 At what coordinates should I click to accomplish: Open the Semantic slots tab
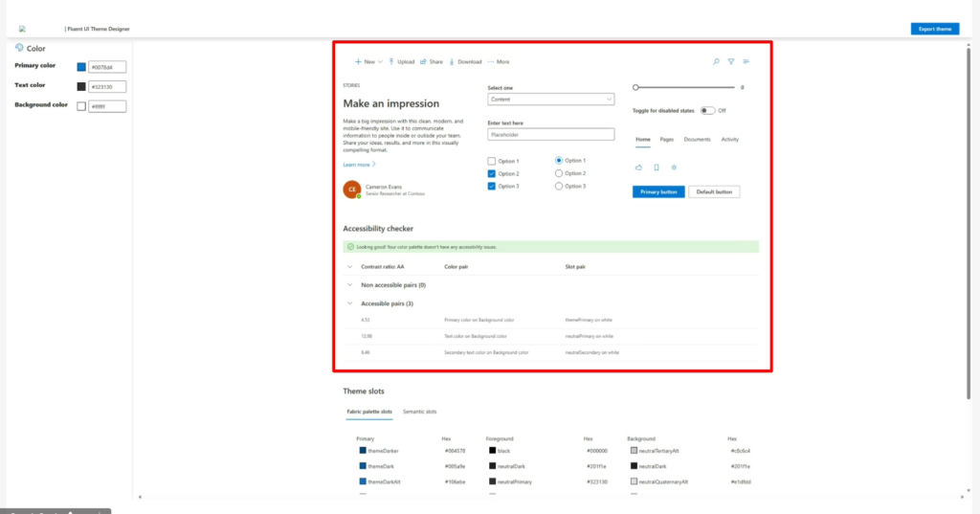(419, 412)
